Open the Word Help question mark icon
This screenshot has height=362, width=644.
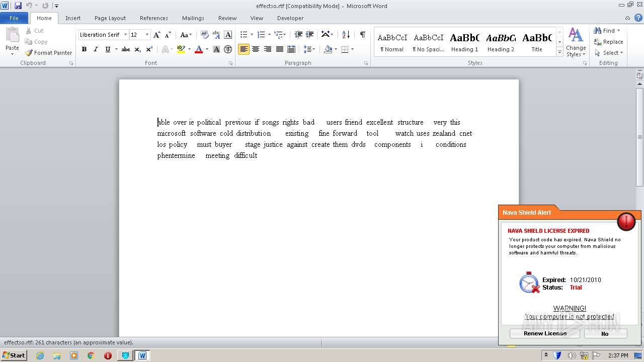pyautogui.click(x=638, y=18)
